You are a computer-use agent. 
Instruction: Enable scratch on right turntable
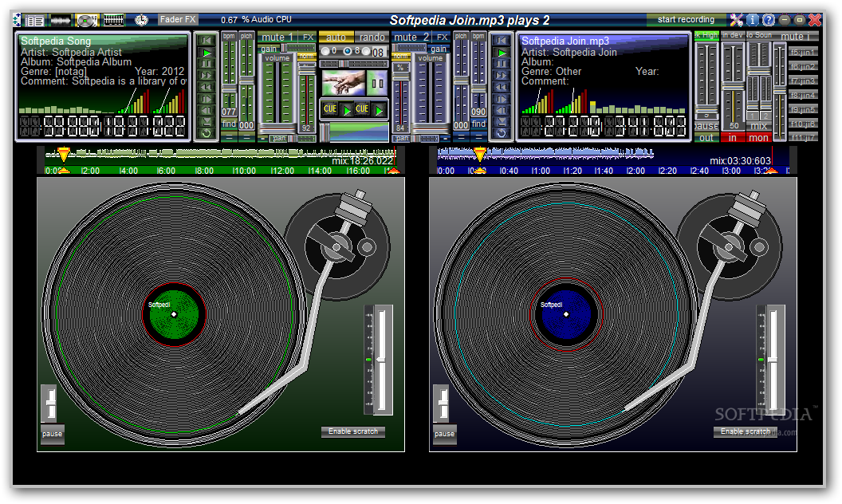coord(746,431)
